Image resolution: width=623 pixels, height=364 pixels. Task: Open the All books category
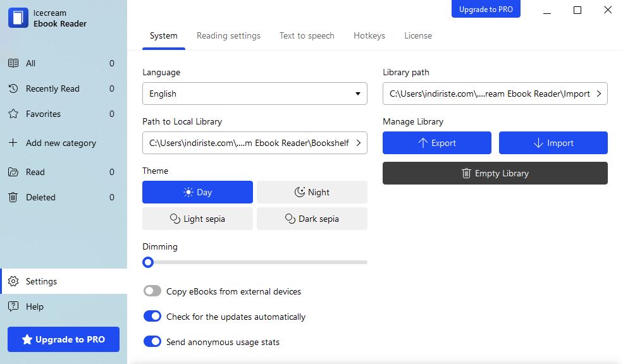coord(64,63)
